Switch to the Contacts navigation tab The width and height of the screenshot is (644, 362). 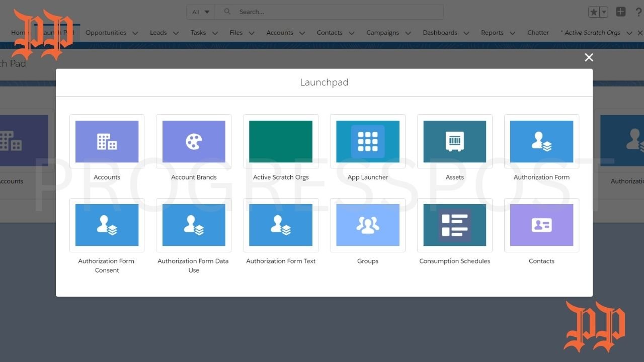pos(330,33)
